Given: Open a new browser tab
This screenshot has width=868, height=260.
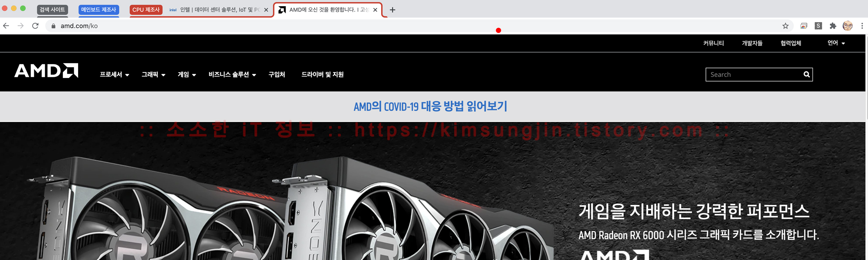Looking at the screenshot, I should coord(392,10).
